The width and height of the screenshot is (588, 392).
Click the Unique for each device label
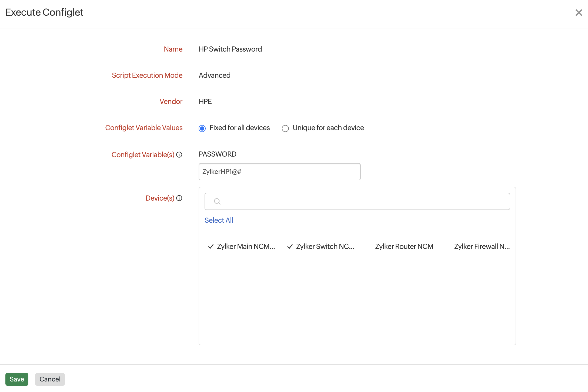coord(328,128)
